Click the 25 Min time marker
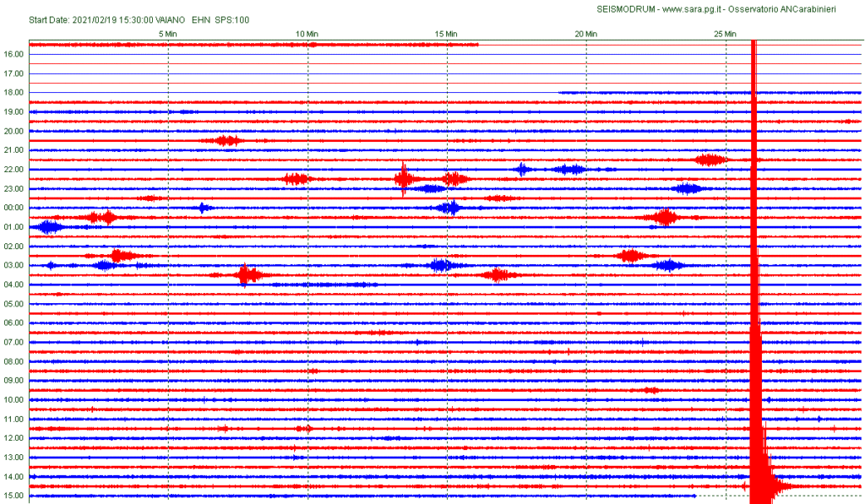This screenshot has height=504, width=865. [724, 33]
